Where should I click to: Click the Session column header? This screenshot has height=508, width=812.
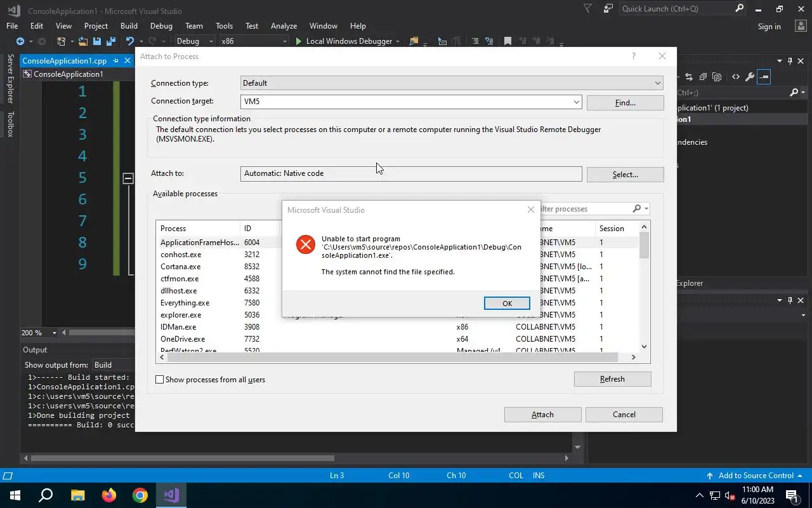pos(617,229)
